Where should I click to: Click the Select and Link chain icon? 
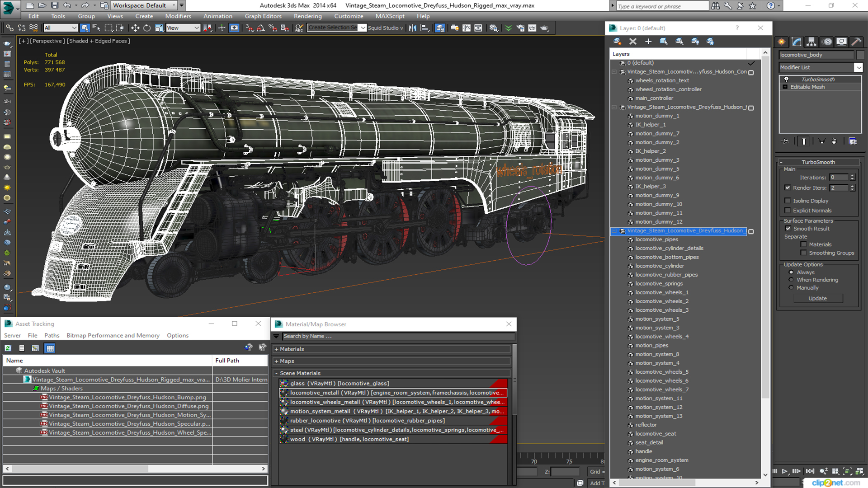(x=9, y=28)
